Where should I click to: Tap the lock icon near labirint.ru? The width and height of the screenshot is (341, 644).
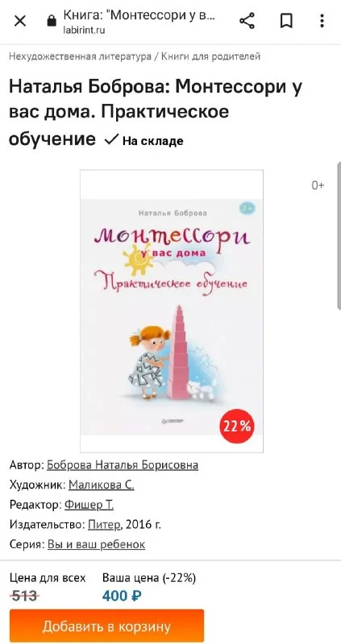click(x=52, y=22)
